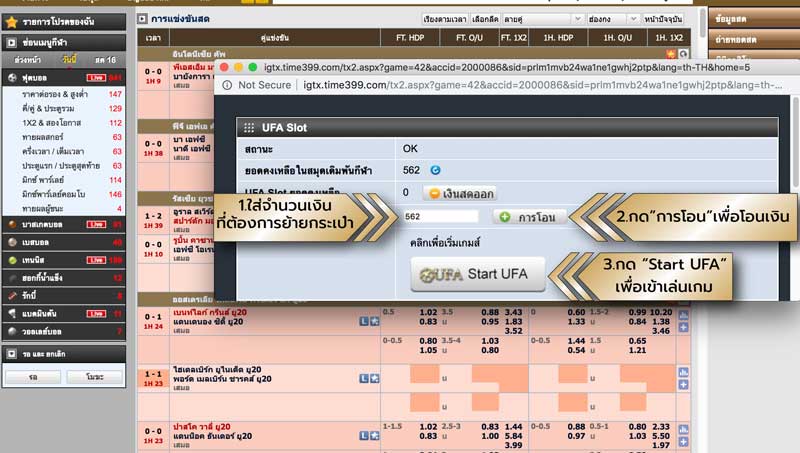
Task: Click the site info icon beside Not Secure
Action: 227,85
